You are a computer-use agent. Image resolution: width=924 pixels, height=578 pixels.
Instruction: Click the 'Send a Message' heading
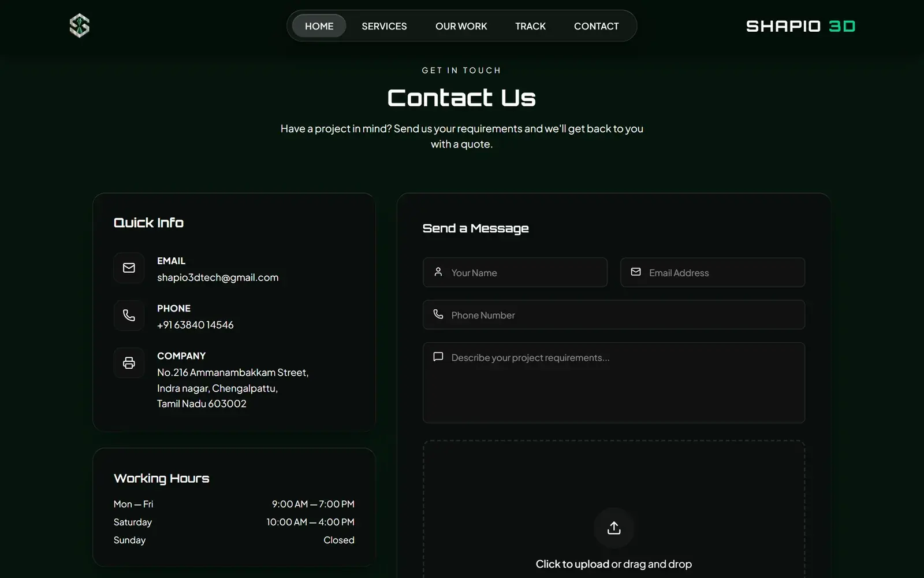pyautogui.click(x=475, y=228)
